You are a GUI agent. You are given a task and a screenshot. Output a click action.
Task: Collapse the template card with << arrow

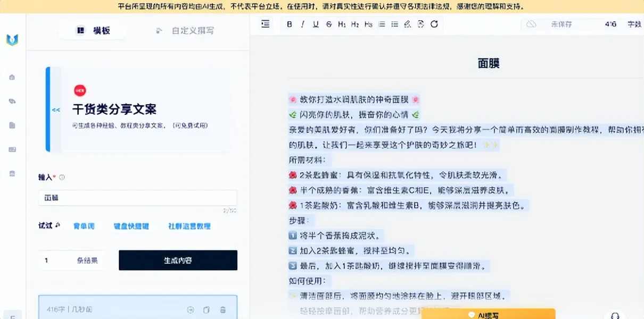coord(56,110)
